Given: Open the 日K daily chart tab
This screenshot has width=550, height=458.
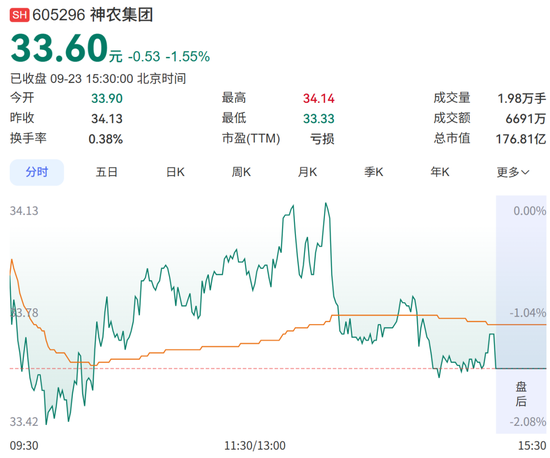Looking at the screenshot, I should pos(175,172).
